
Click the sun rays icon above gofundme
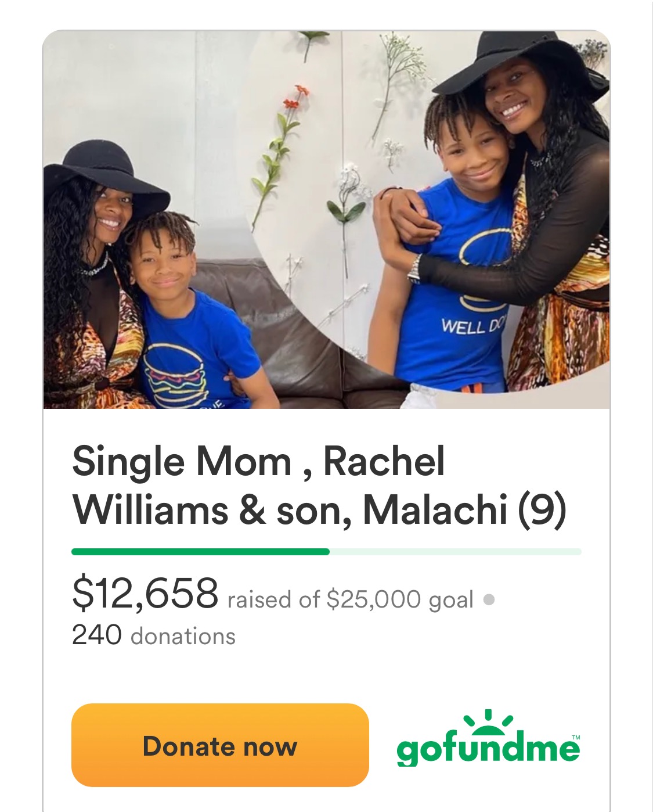488,720
